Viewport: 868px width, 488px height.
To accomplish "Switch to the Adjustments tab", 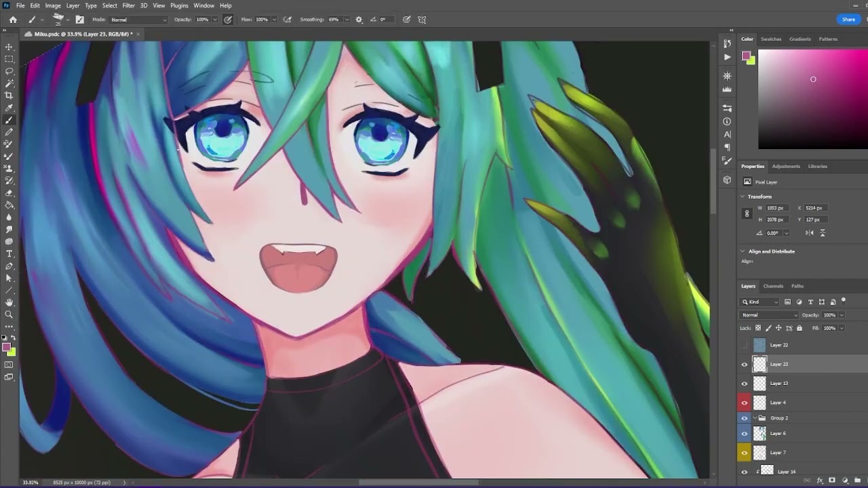I will click(786, 166).
